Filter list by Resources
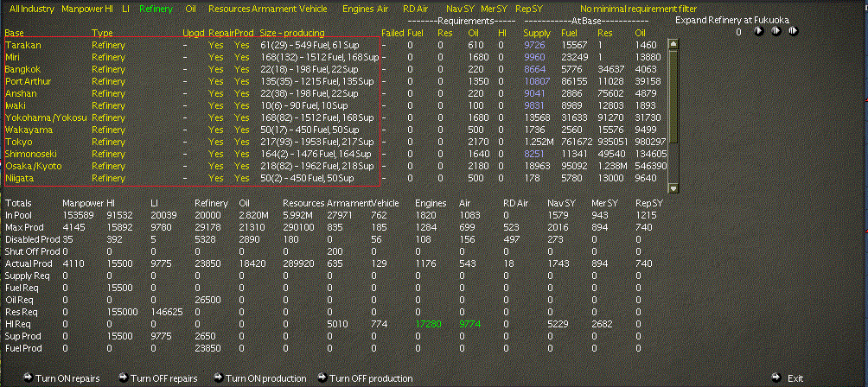 (228, 9)
